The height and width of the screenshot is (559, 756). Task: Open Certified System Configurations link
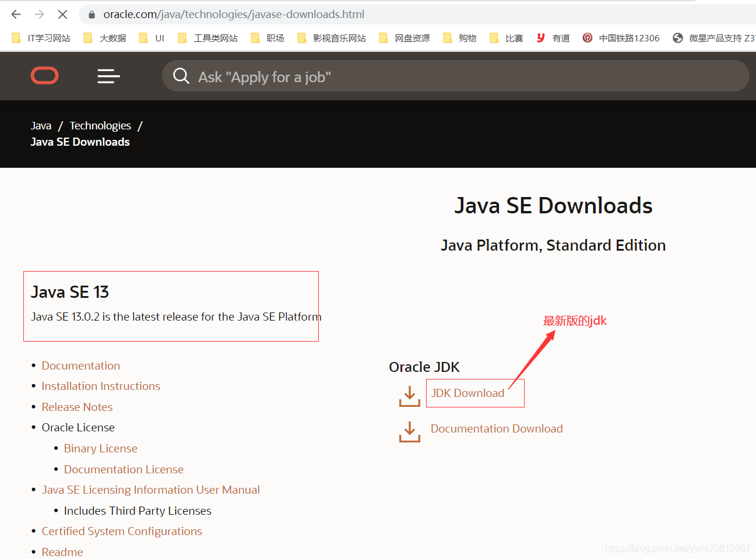(122, 531)
